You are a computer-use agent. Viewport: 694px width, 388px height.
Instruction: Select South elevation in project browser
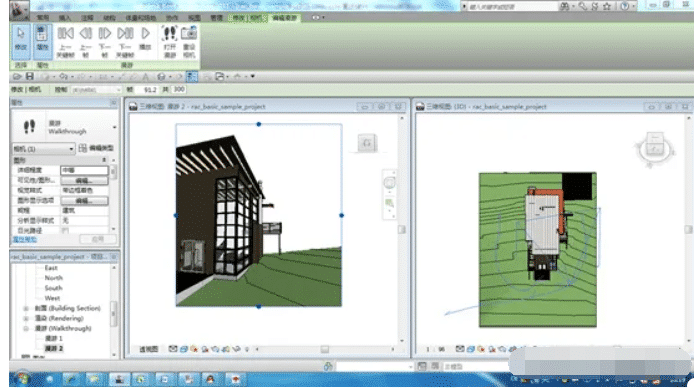coord(54,288)
